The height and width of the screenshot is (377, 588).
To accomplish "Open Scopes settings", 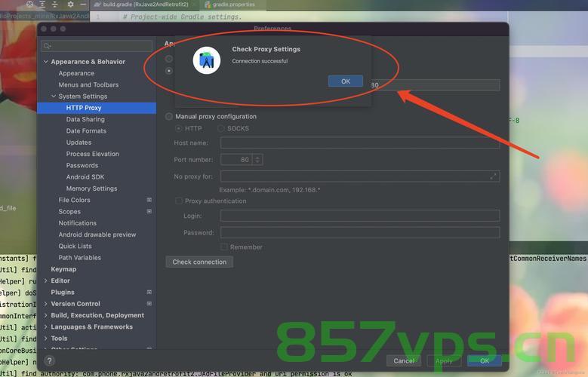I will click(x=69, y=212).
